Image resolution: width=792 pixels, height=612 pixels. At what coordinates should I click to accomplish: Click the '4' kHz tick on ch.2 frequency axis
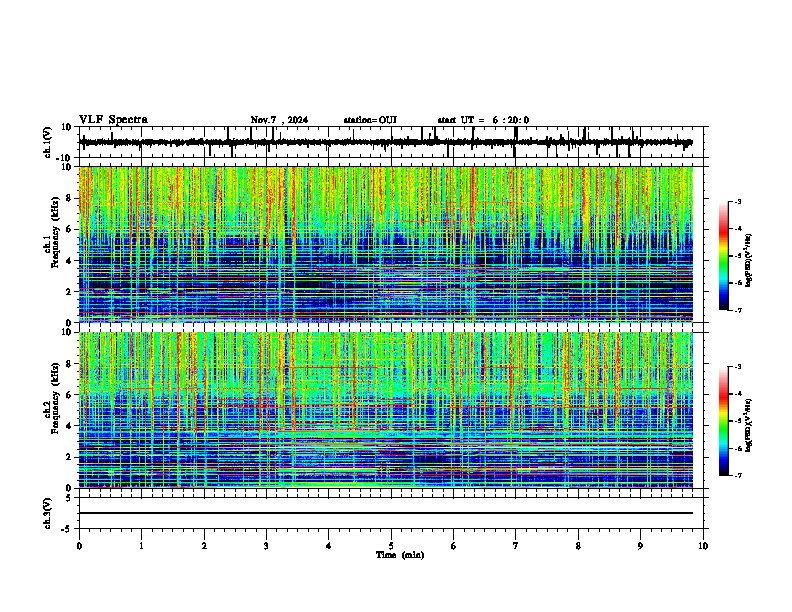coord(68,426)
